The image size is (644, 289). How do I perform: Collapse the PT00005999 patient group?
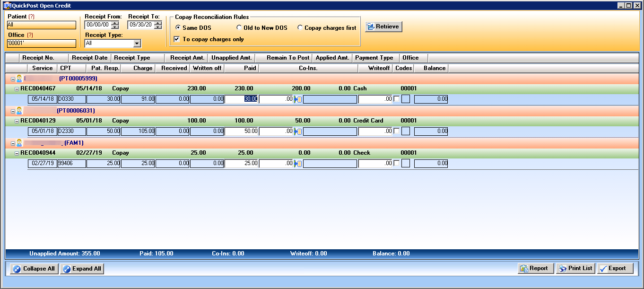click(x=13, y=79)
